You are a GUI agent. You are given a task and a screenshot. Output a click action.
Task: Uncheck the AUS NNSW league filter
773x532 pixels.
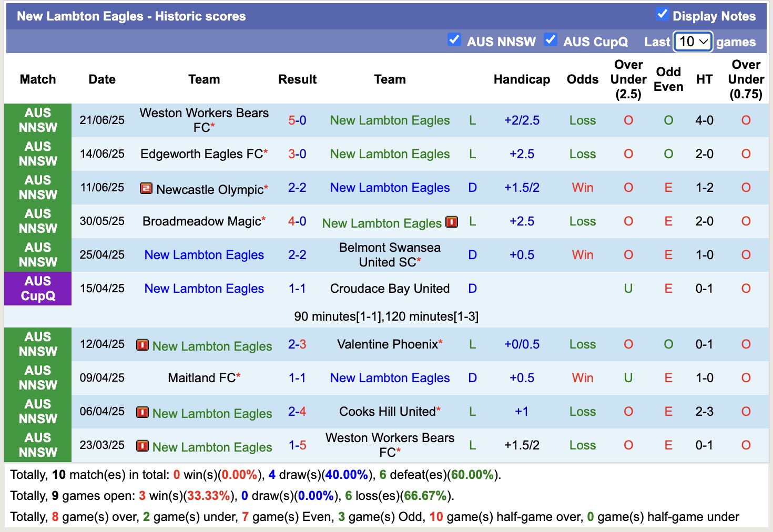(x=454, y=40)
